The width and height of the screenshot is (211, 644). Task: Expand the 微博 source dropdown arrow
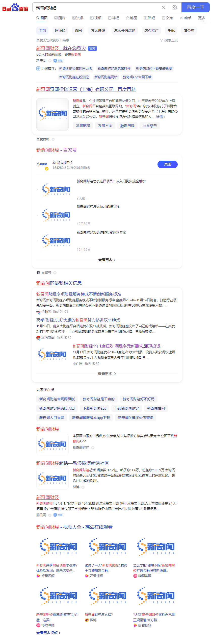coord(83,487)
